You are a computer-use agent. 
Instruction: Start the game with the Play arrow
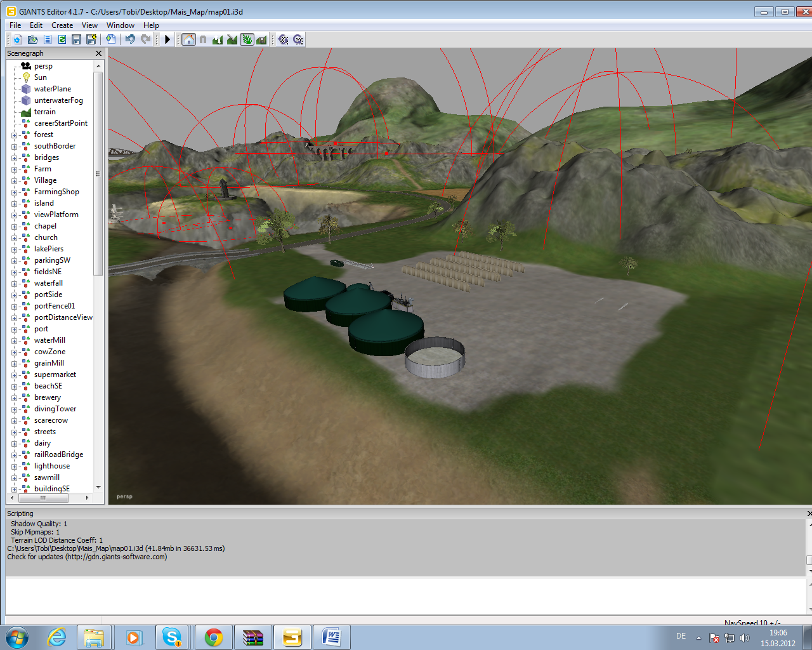[x=167, y=39]
